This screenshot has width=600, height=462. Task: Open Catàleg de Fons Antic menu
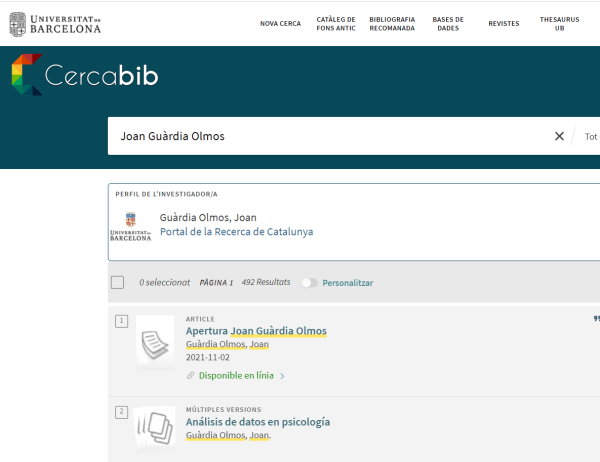(336, 24)
